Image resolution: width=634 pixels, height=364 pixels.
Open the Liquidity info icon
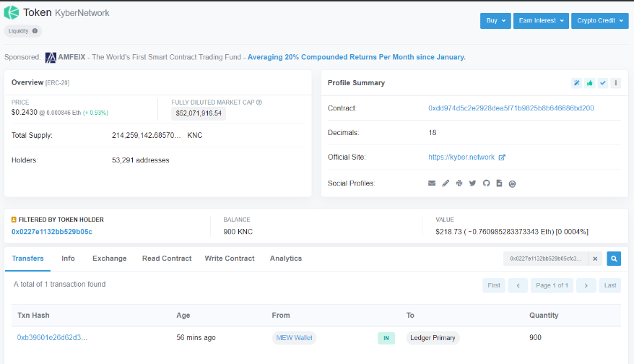[35, 31]
